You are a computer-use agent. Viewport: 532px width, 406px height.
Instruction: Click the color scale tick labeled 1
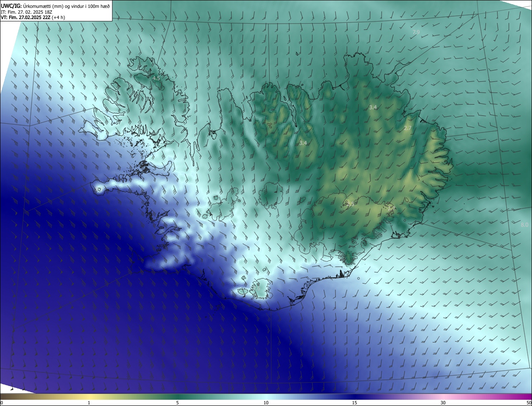89,403
